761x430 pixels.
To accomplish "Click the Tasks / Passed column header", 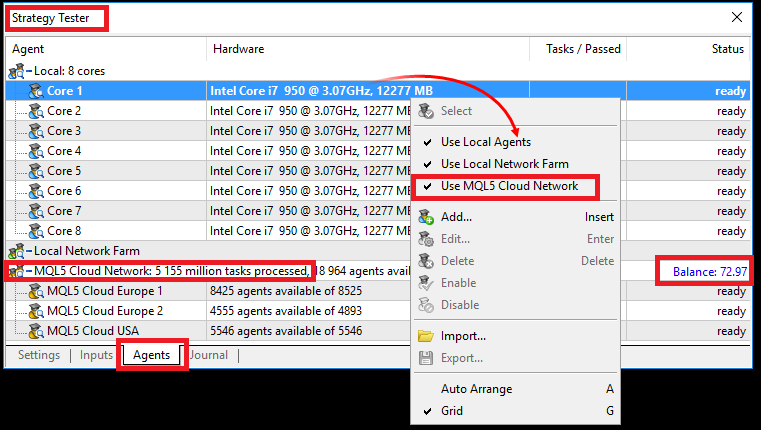I will coord(578,49).
